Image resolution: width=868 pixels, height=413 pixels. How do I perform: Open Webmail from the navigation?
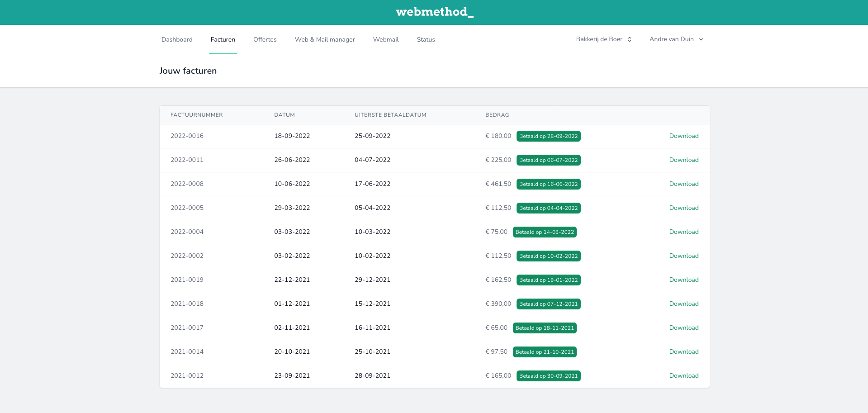click(385, 39)
